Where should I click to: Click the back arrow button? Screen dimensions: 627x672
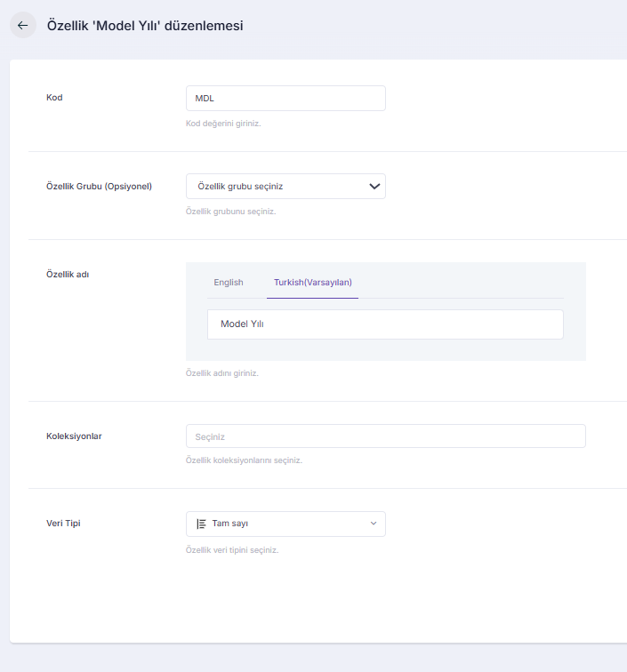(23, 26)
